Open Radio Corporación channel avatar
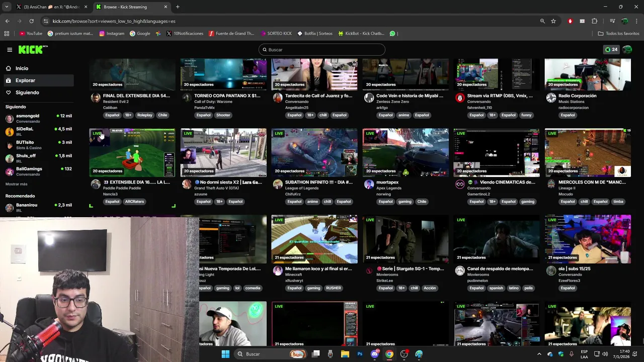The height and width of the screenshot is (362, 644). [551, 98]
